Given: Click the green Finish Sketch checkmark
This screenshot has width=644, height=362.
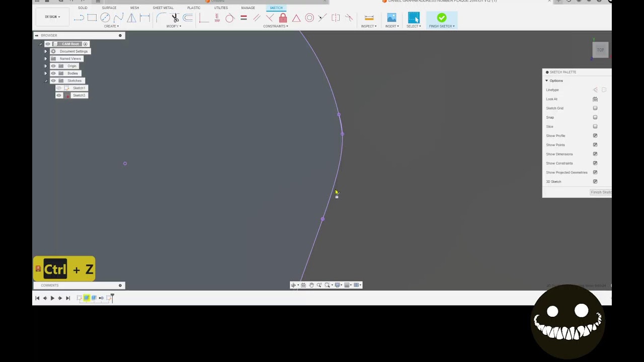Looking at the screenshot, I should [441, 18].
